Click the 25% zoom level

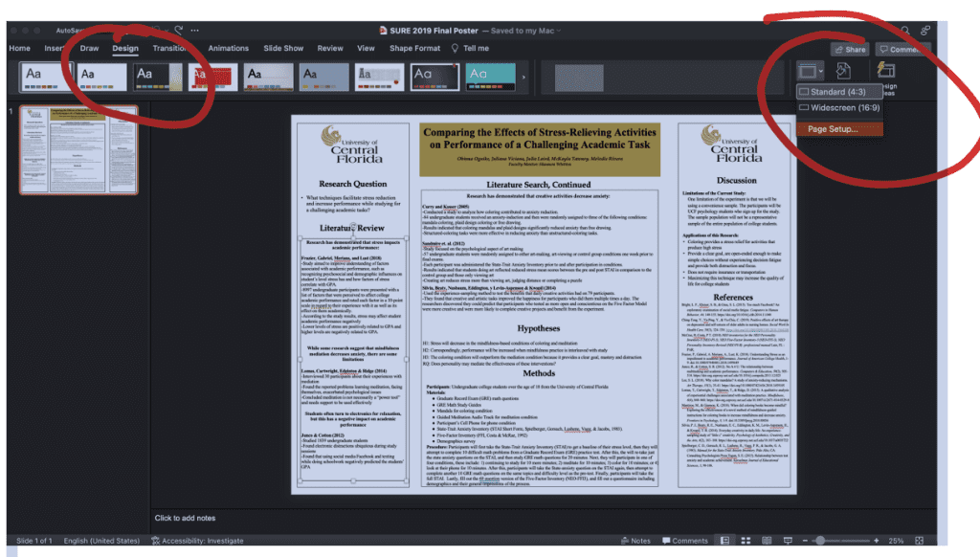click(x=896, y=541)
